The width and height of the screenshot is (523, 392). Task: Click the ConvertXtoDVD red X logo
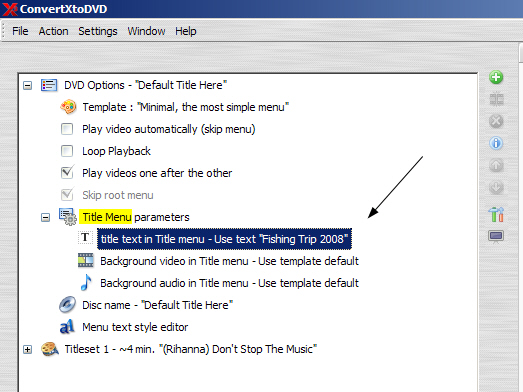tap(10, 9)
